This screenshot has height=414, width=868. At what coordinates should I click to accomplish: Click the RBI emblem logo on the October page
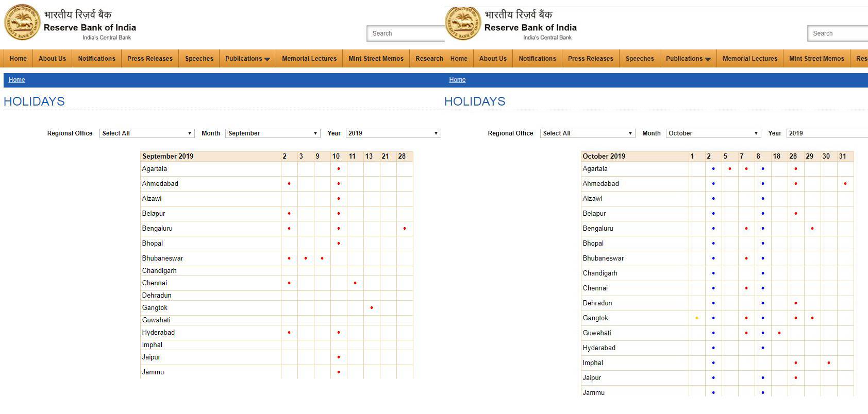[x=462, y=23]
